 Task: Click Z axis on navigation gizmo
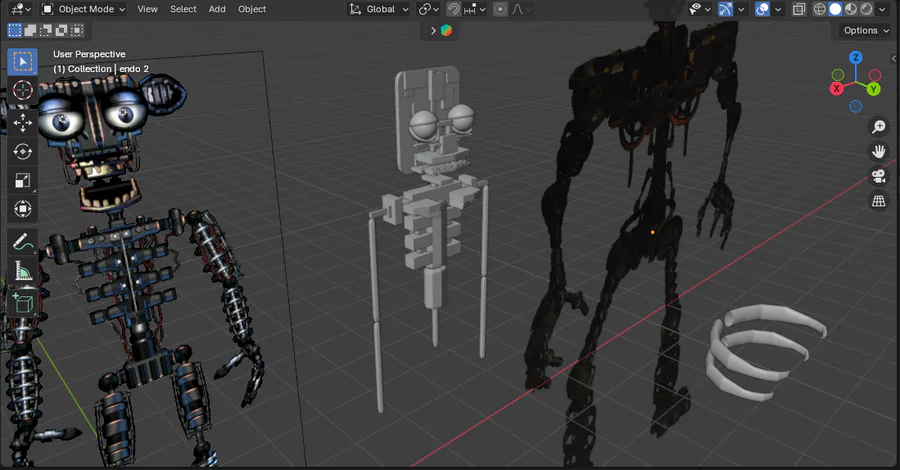pyautogui.click(x=856, y=57)
